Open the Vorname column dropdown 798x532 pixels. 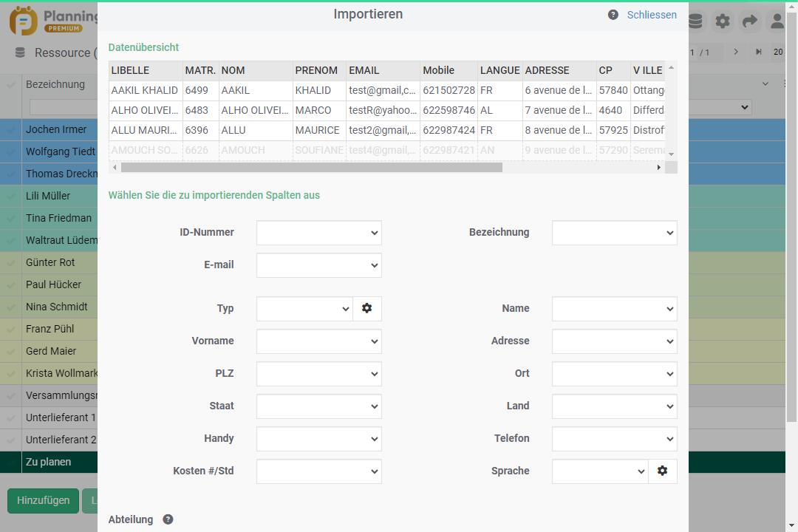tap(318, 341)
